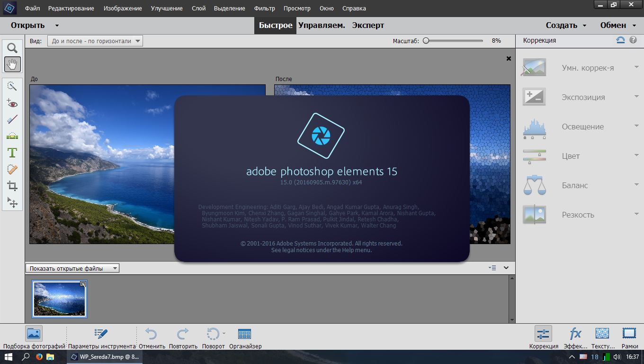Screen dimensions: 644x364
Task: Open the Фильтр menu
Action: 264,9
